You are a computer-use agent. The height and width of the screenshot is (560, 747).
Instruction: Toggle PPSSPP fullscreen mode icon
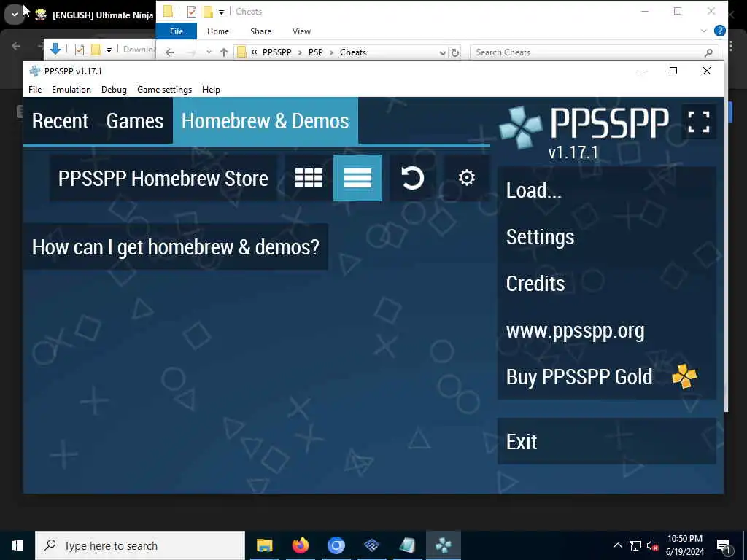point(699,122)
